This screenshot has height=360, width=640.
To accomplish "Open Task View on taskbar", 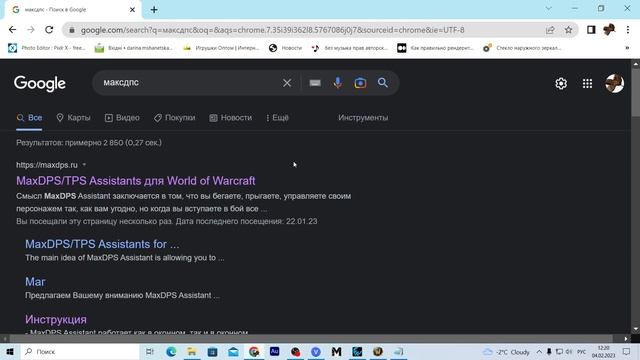I will pyautogui.click(x=150, y=351).
